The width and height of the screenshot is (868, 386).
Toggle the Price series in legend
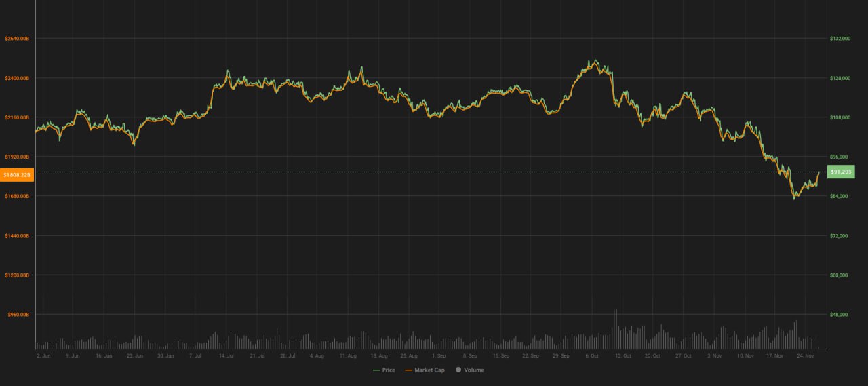[384, 370]
